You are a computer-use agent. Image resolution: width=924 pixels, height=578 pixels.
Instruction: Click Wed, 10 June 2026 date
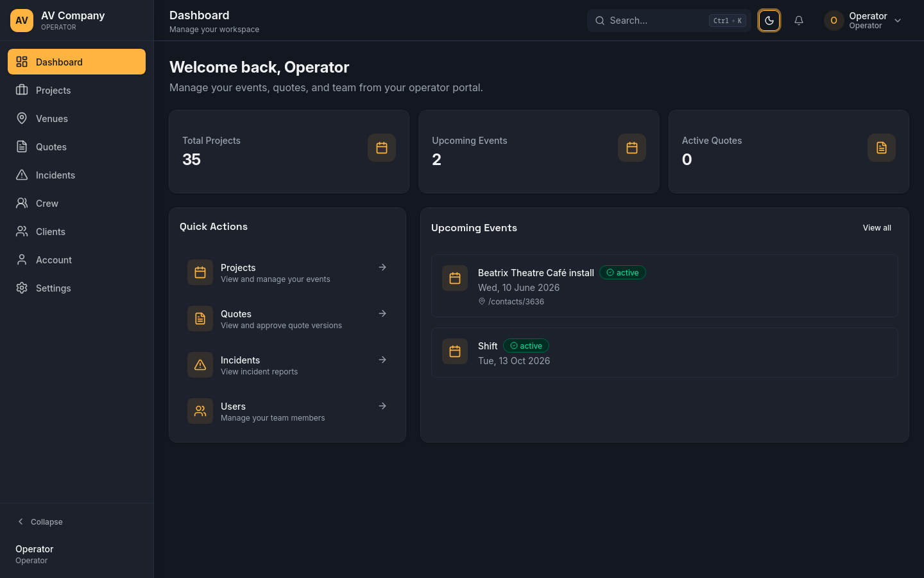[518, 288]
